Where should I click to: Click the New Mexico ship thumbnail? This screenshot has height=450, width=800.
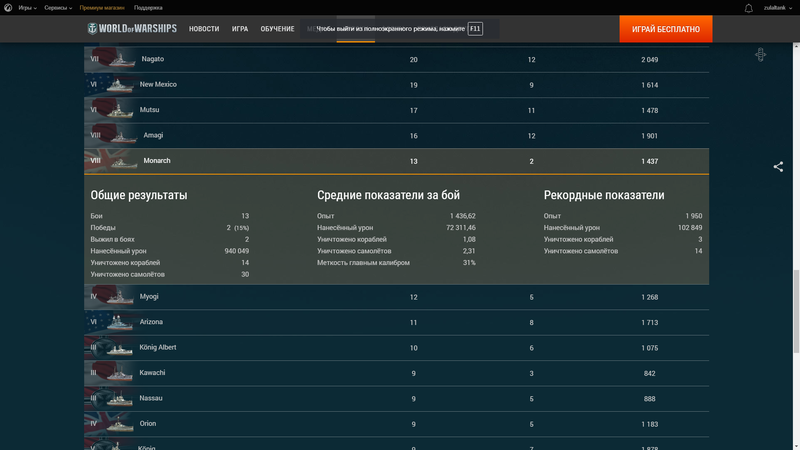(120, 86)
